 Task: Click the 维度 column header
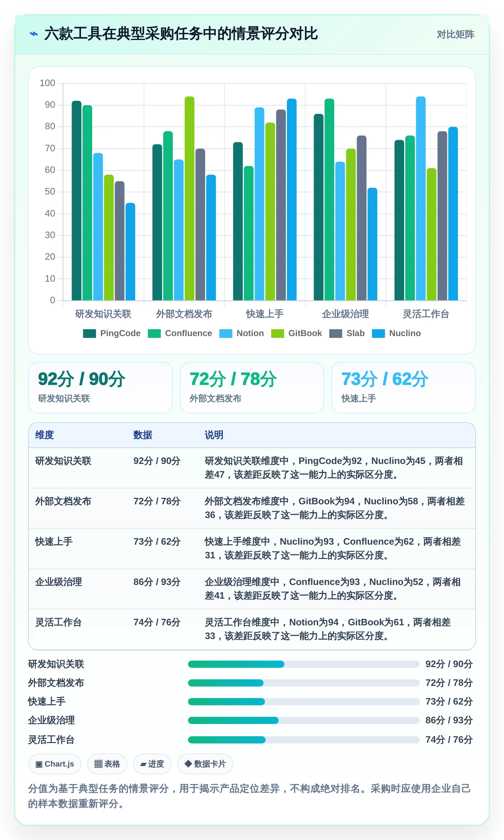point(45,435)
